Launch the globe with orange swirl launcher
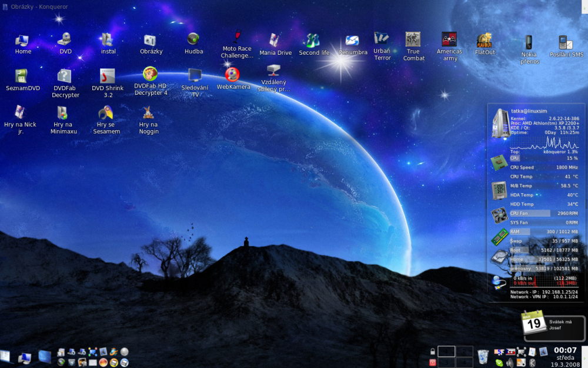 click(x=113, y=352)
